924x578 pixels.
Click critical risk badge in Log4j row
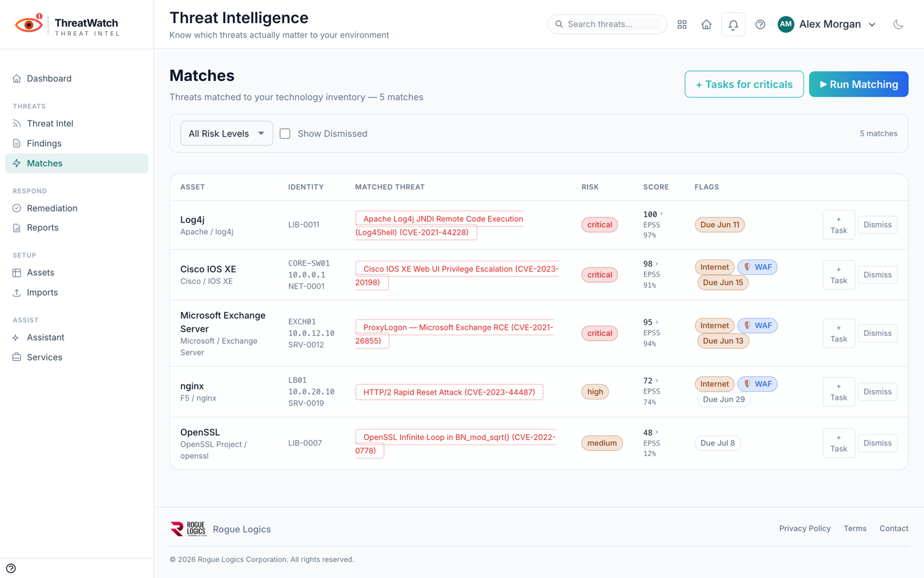pyautogui.click(x=599, y=225)
